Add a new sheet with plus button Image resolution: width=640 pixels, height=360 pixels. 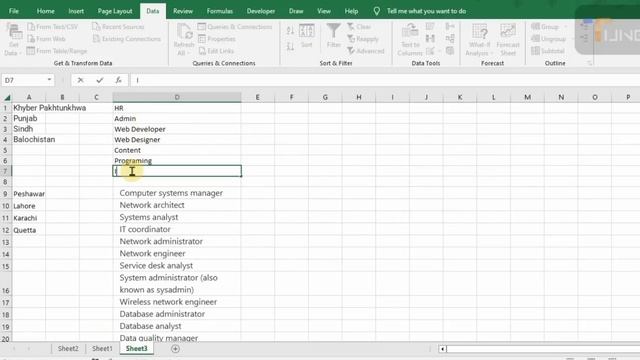[x=175, y=349]
